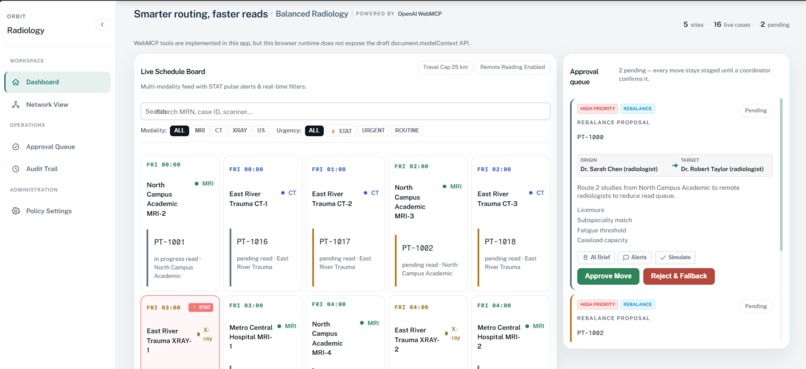Image resolution: width=806 pixels, height=369 pixels.
Task: Select the ALL modality filter
Action: 179,131
